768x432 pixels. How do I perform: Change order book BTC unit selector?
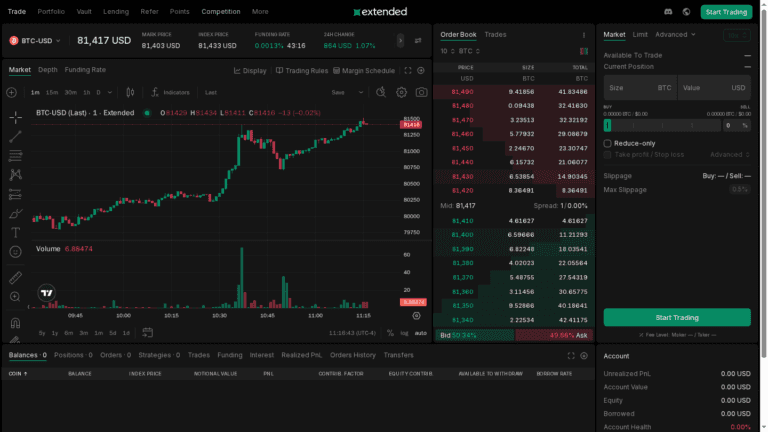tap(469, 51)
